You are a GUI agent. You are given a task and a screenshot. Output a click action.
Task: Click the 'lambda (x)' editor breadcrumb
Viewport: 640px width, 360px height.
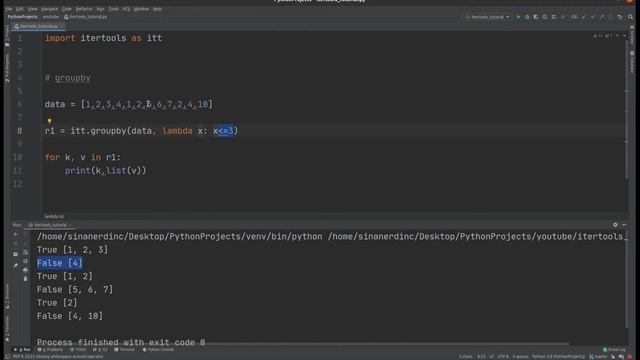pyautogui.click(x=54, y=217)
